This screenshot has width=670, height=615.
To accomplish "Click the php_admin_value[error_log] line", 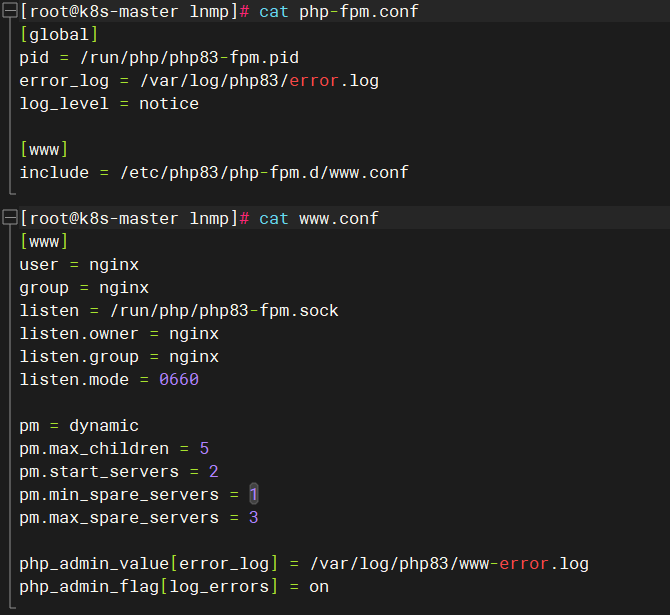I will click(304, 564).
